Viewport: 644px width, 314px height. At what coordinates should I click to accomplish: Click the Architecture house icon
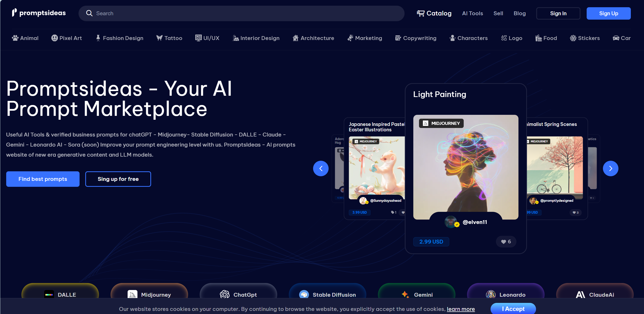pyautogui.click(x=296, y=38)
